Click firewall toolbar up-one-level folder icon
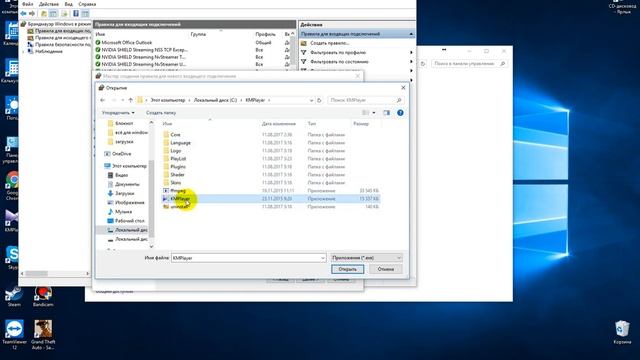 [44, 13]
